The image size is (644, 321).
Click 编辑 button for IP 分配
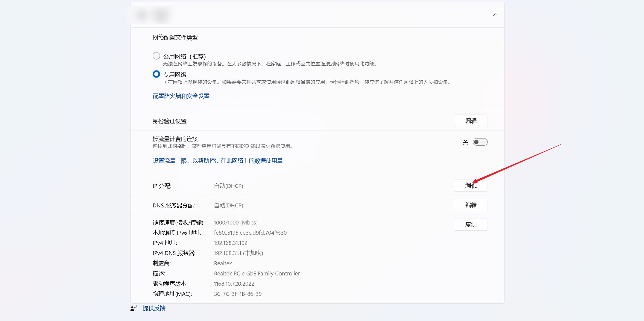point(470,186)
